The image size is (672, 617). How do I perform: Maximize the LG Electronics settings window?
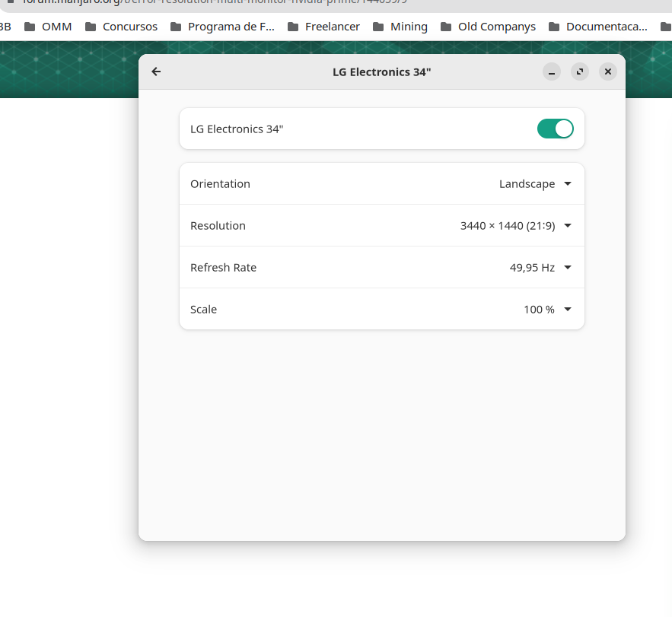coord(580,72)
